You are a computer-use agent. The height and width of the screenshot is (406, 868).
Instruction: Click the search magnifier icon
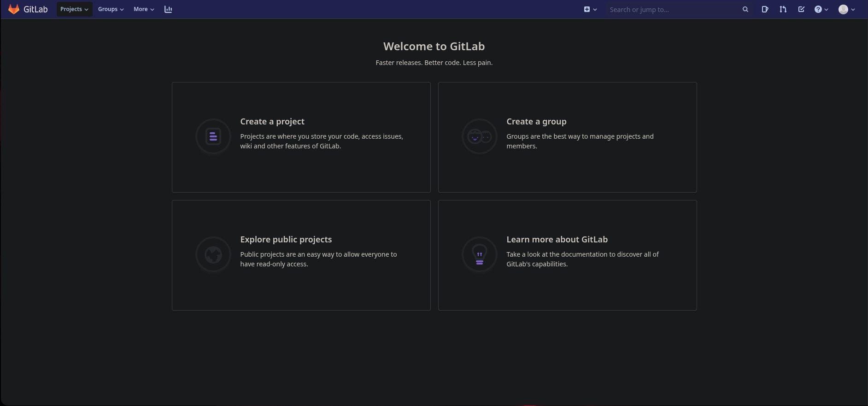point(745,9)
